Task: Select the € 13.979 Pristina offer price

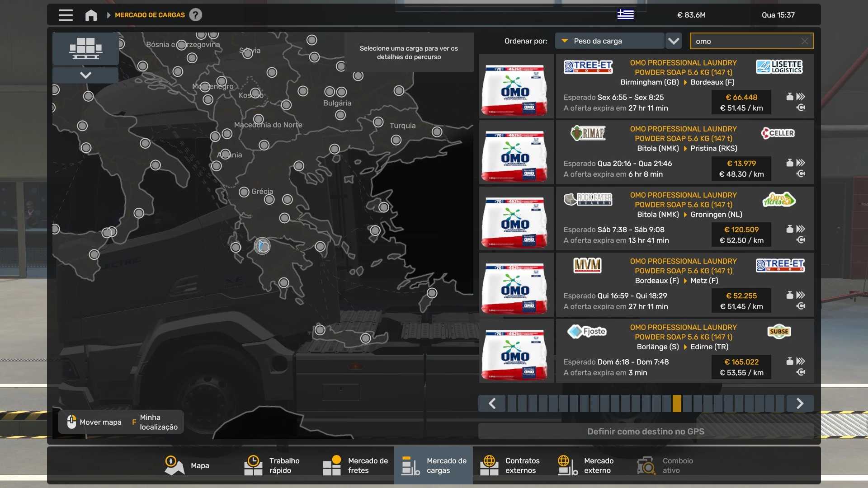Action: click(741, 164)
